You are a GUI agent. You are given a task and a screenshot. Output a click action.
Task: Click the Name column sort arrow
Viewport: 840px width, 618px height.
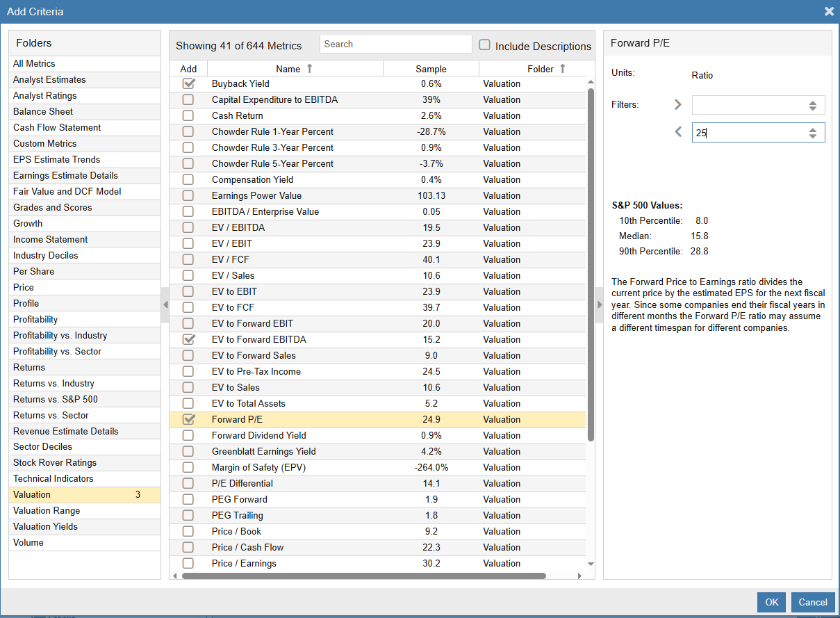pyautogui.click(x=310, y=68)
